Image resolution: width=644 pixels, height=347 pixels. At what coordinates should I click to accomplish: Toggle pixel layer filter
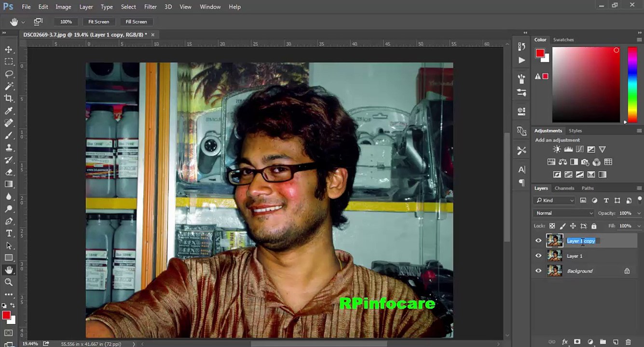coord(583,200)
